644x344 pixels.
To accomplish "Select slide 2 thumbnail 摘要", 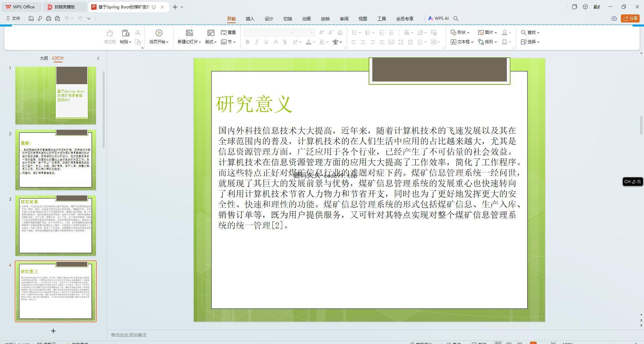I will pyautogui.click(x=56, y=160).
